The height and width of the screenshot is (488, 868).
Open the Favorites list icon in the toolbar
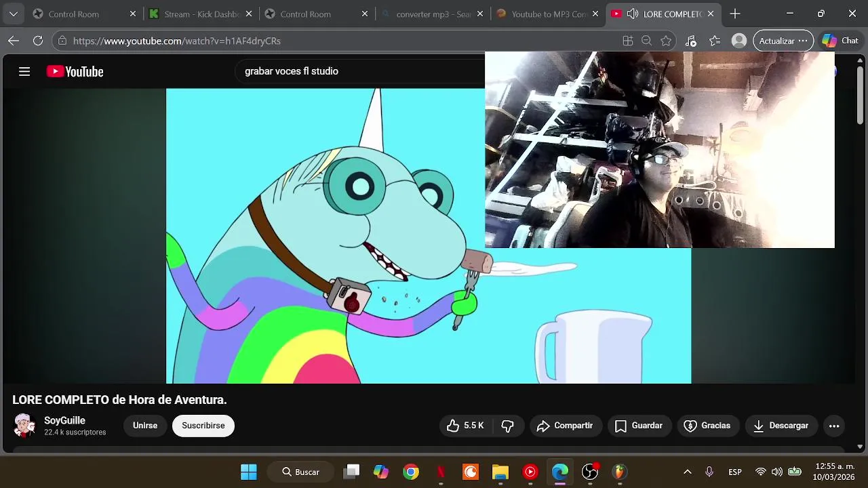(x=715, y=41)
